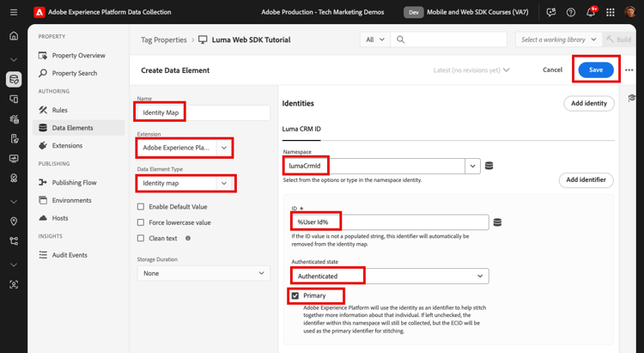644x353 pixels.
Task: Check the Clean text option
Action: coord(141,238)
